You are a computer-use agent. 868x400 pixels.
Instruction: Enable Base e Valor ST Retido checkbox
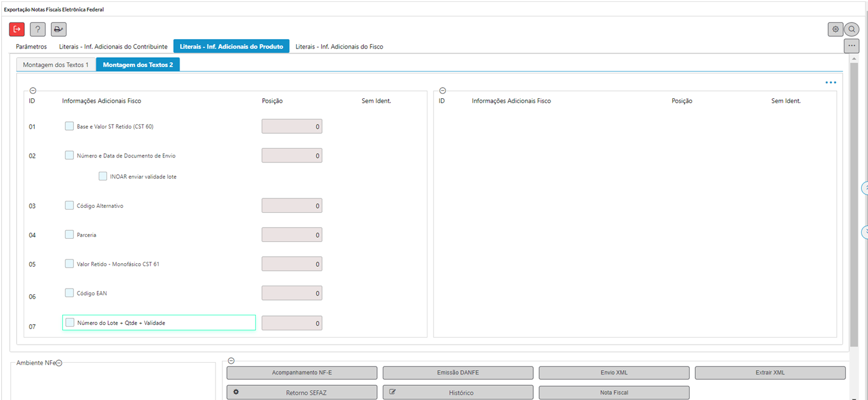point(70,126)
